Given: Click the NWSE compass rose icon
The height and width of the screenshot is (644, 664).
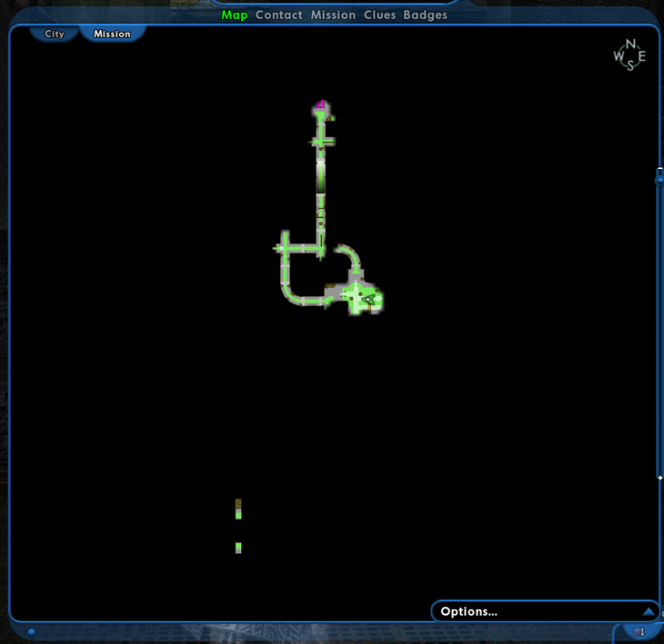Looking at the screenshot, I should coord(630,55).
